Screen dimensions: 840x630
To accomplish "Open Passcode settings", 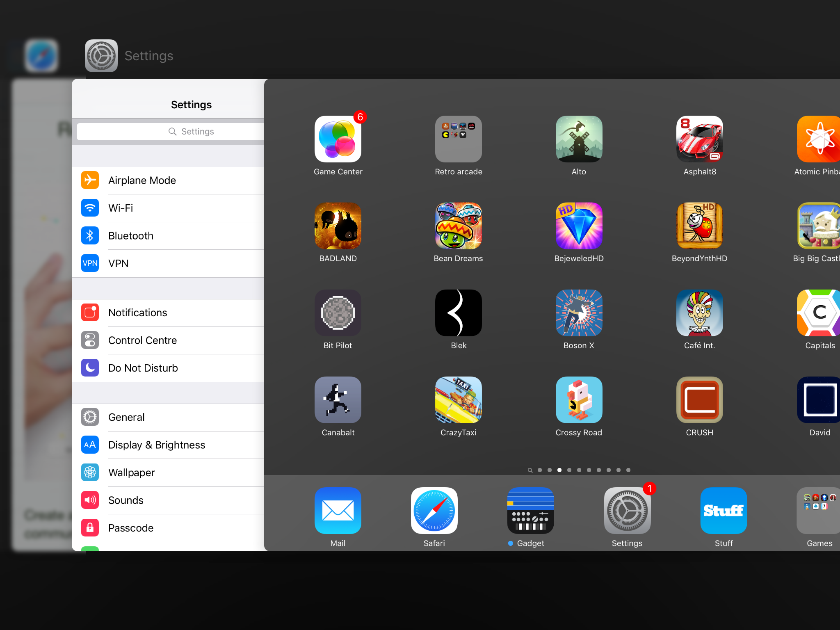I will [168, 528].
